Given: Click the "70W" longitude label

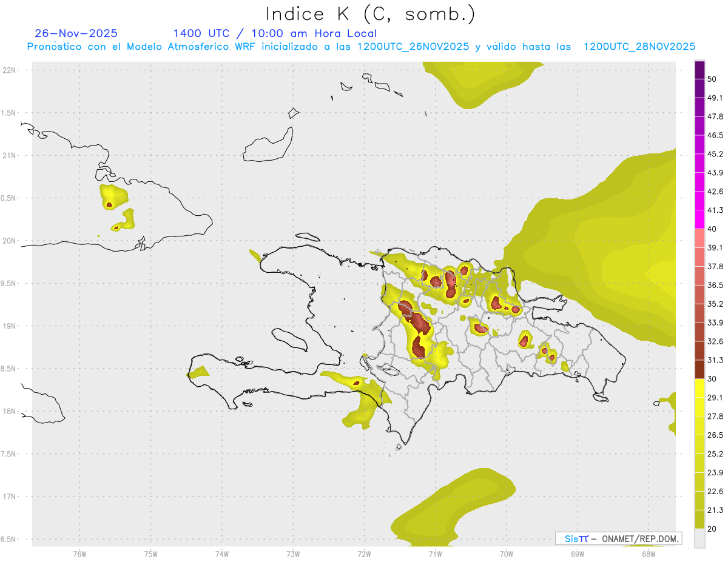Looking at the screenshot, I should 506,554.
